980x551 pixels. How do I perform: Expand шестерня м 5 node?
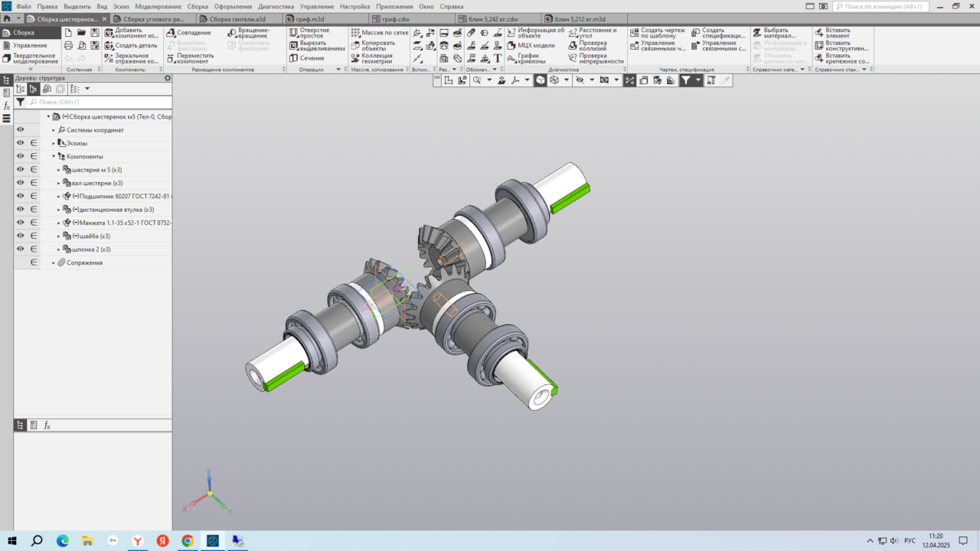pyautogui.click(x=59, y=170)
